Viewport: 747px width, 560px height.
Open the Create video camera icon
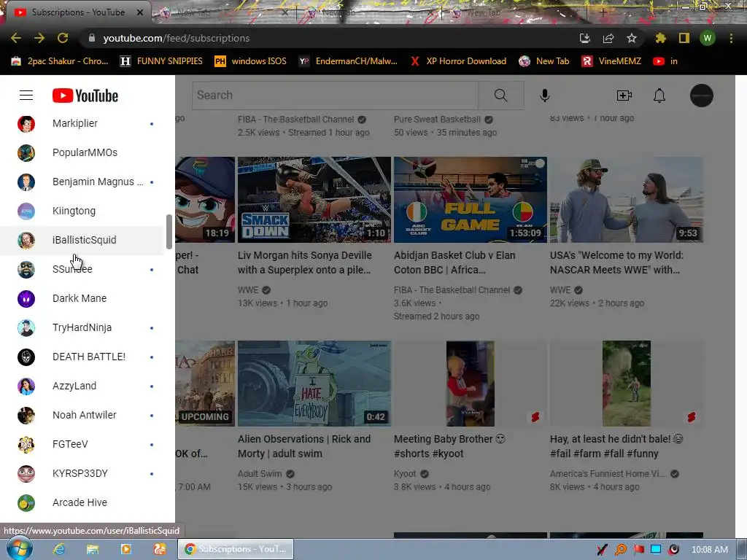(x=624, y=96)
